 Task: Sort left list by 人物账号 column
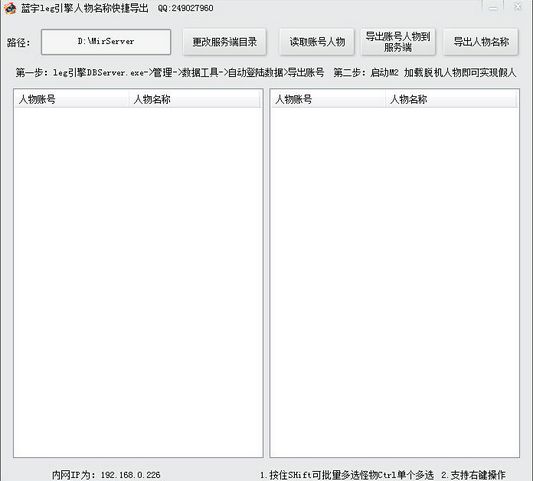click(71, 99)
